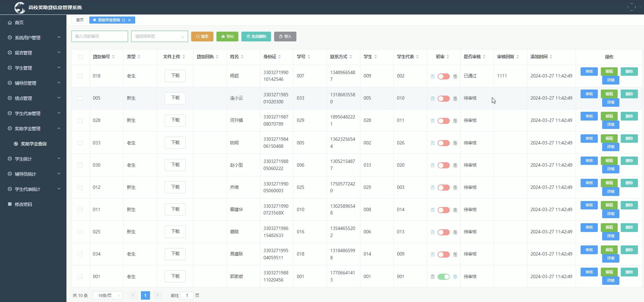
Task: Sort the 审核回复 column with its sort arrows
Action: click(x=518, y=57)
